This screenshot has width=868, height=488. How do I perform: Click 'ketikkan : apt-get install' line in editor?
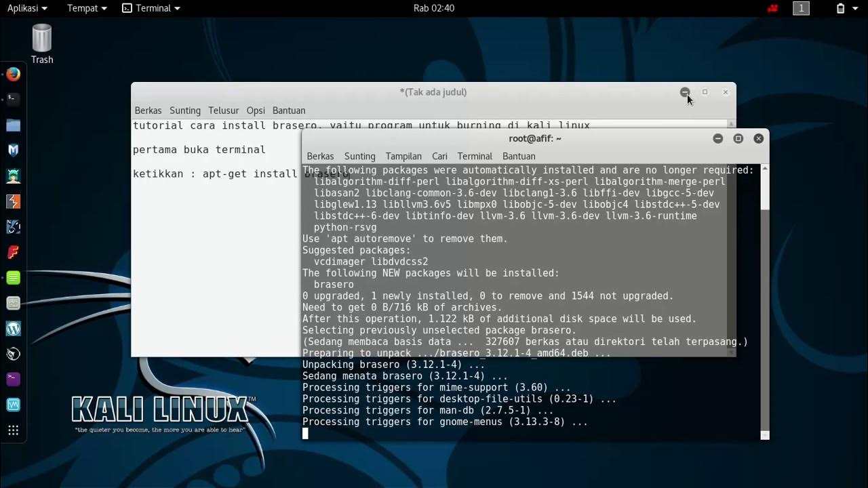click(216, 174)
